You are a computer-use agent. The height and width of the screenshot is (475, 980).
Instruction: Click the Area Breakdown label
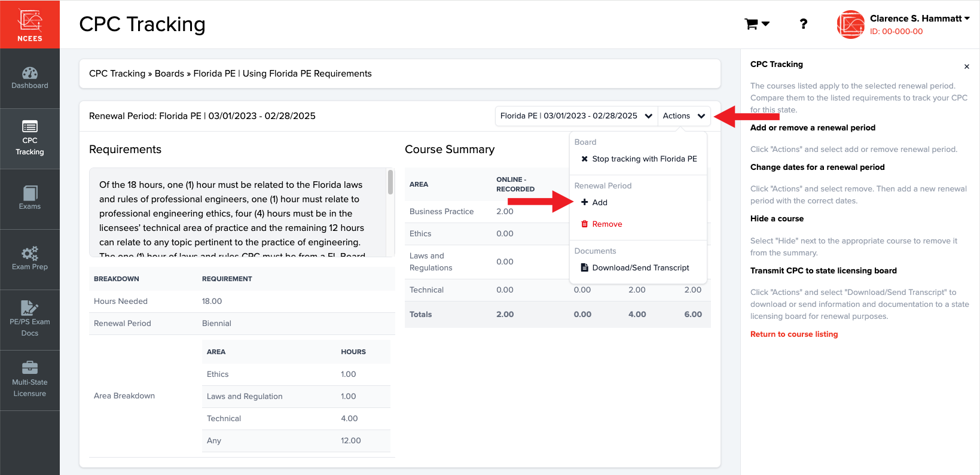click(124, 395)
